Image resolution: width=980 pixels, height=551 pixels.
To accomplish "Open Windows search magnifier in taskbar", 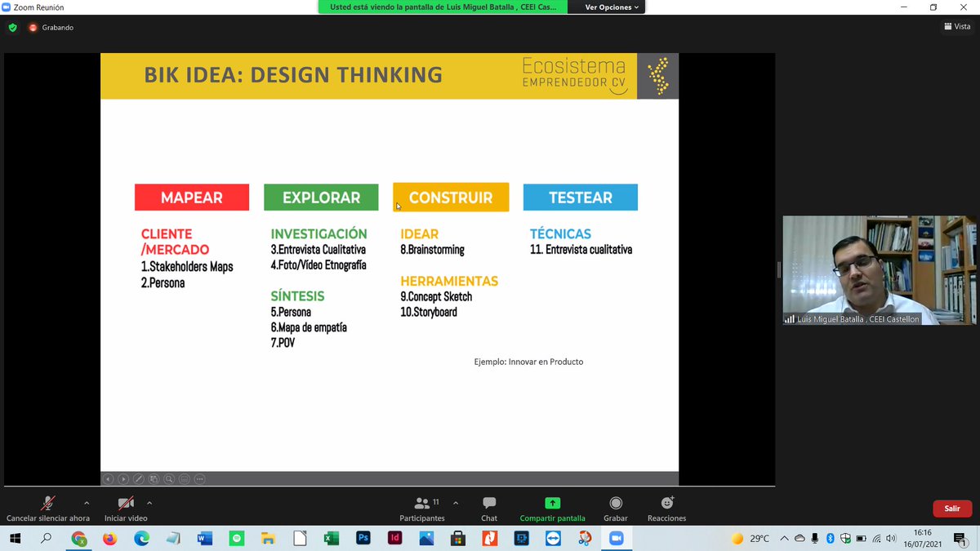I will tap(47, 539).
